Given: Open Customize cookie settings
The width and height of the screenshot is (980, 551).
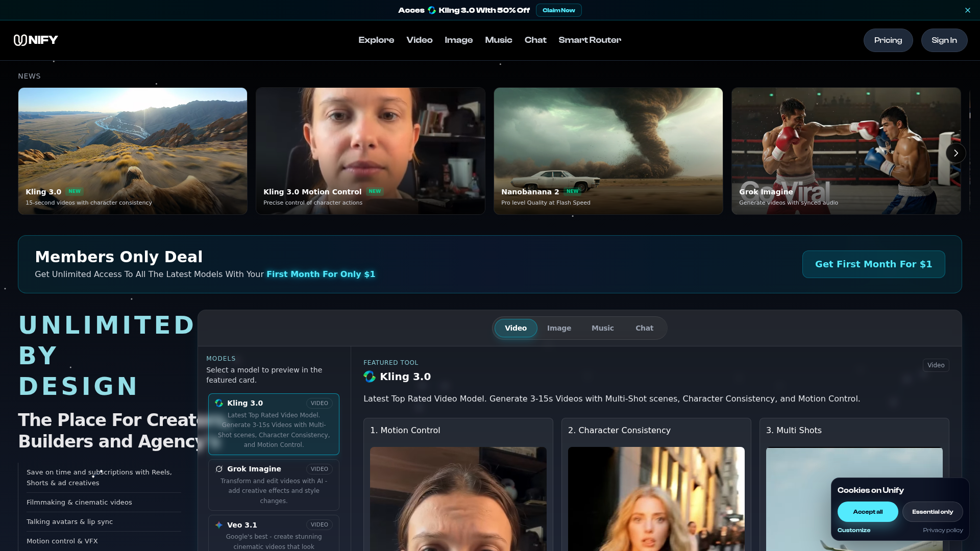Looking at the screenshot, I should coord(853,530).
